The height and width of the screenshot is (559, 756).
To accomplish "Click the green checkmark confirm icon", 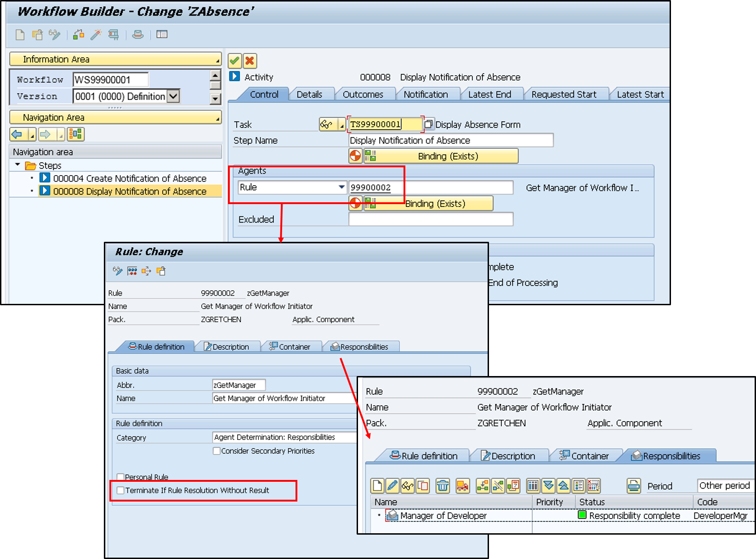I will tap(234, 61).
